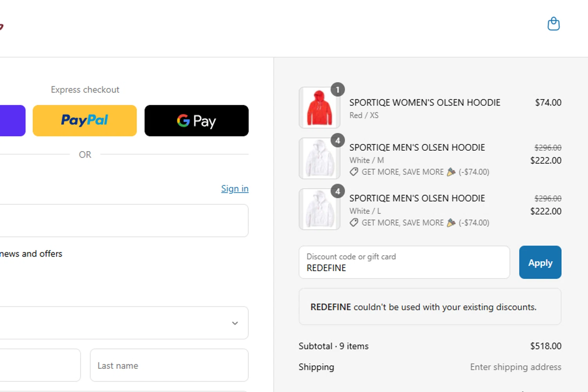Click the 'news and offers' label
The image size is (588, 392).
tap(31, 254)
